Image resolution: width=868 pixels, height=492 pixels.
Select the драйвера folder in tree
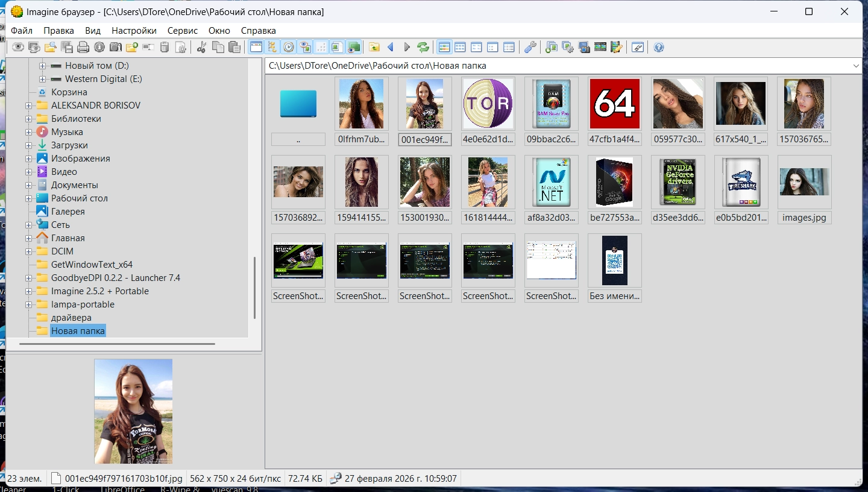point(71,318)
